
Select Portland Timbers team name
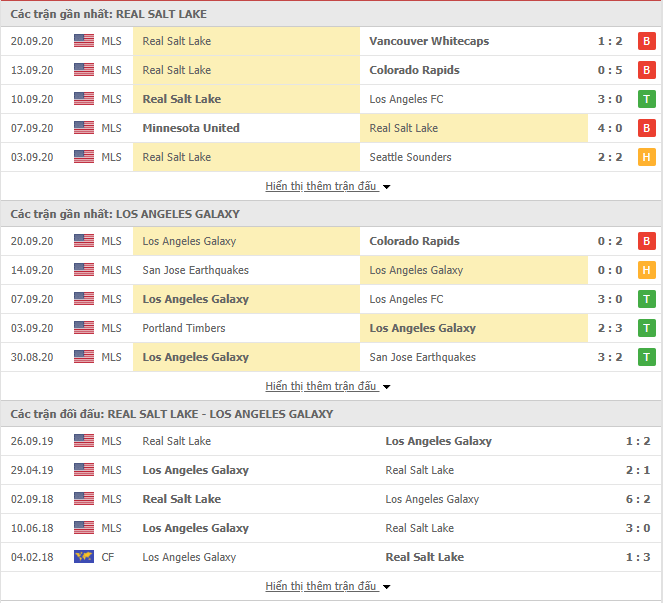pos(184,328)
